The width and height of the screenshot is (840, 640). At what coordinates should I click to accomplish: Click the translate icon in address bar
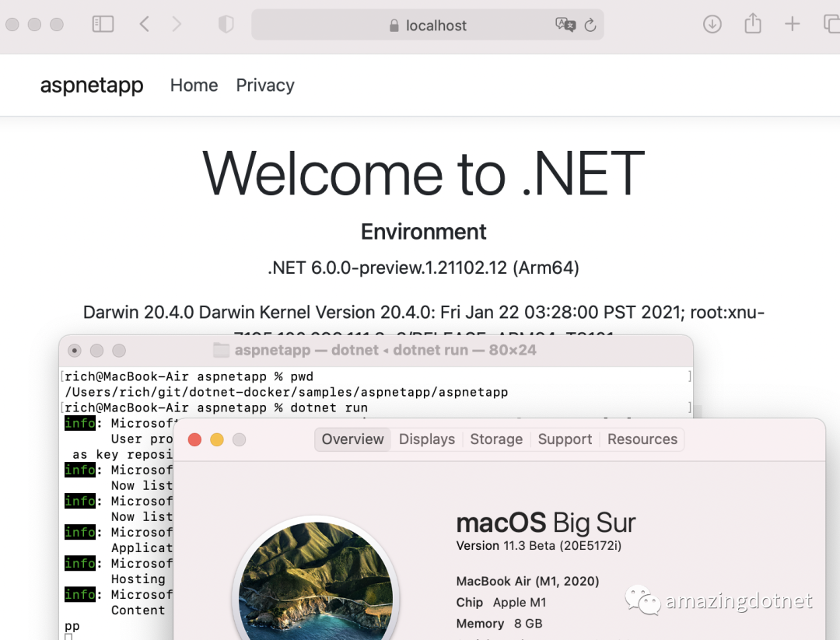click(565, 25)
